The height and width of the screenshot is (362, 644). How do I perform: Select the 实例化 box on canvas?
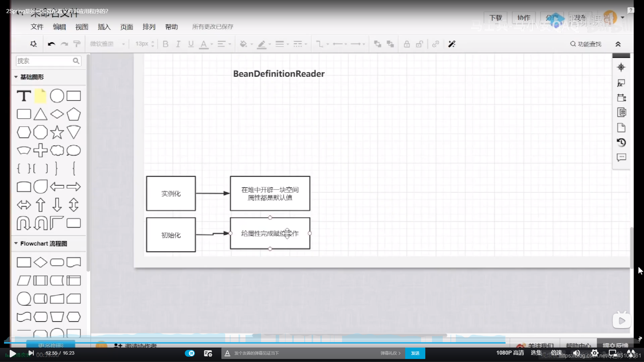click(171, 193)
